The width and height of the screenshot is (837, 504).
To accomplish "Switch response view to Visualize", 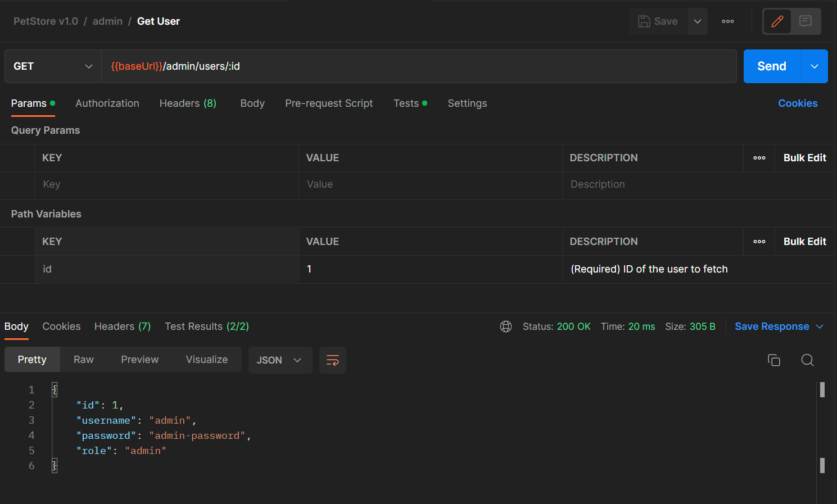I will (207, 360).
